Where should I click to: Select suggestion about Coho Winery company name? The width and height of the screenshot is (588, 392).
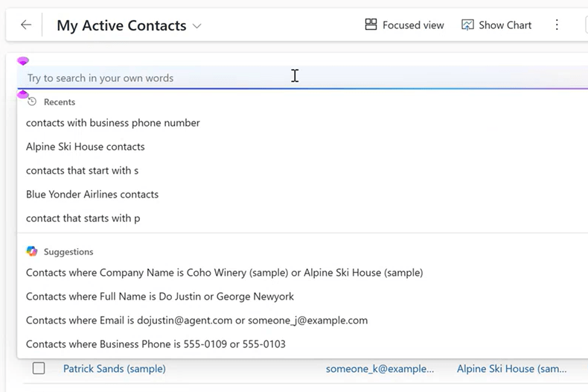(224, 273)
